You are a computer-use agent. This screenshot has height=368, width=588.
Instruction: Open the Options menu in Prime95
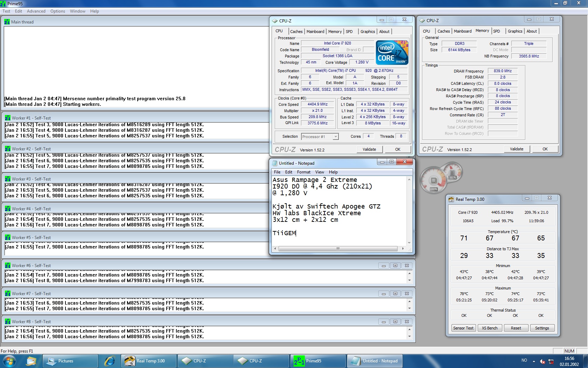[58, 11]
